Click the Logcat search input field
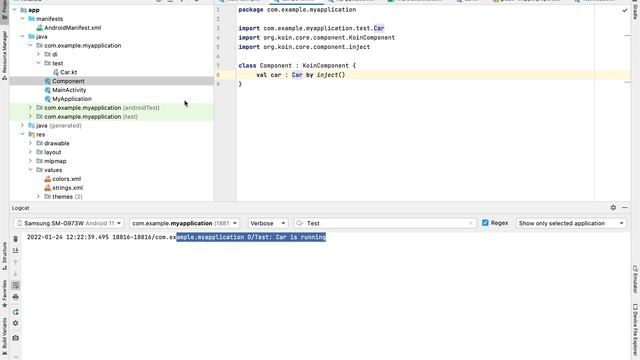640x360 pixels. click(x=386, y=223)
